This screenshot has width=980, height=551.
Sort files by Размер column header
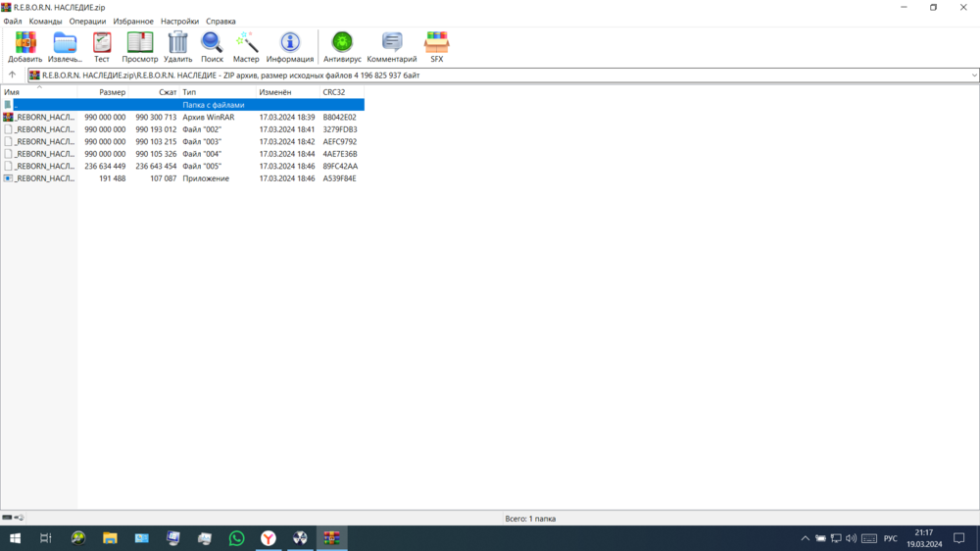pos(112,92)
